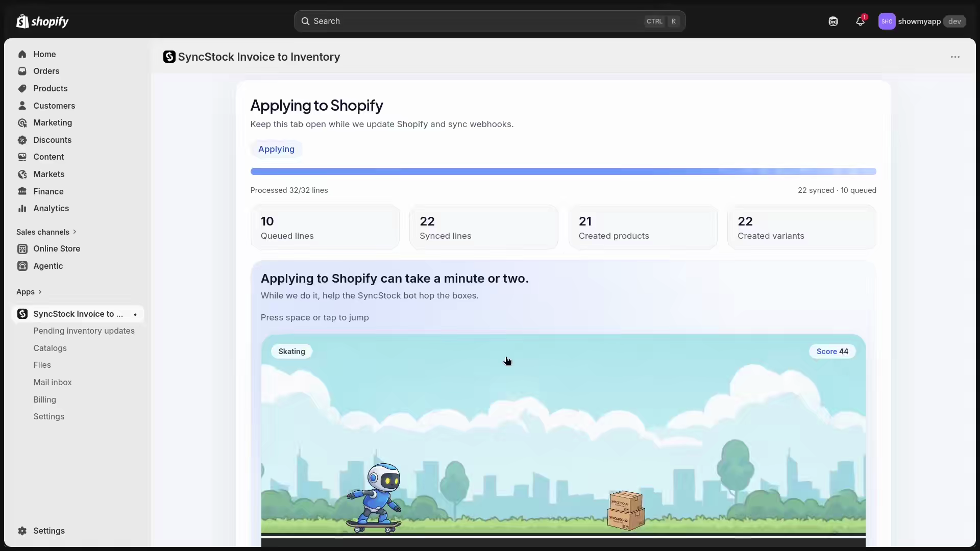Click the Score 44 badge
Image resolution: width=980 pixels, height=551 pixels.
pyautogui.click(x=832, y=352)
